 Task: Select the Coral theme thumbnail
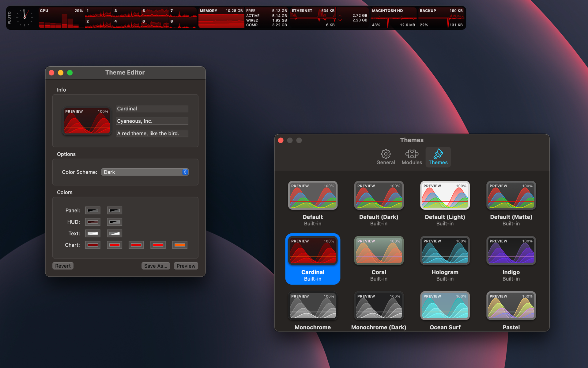click(379, 251)
